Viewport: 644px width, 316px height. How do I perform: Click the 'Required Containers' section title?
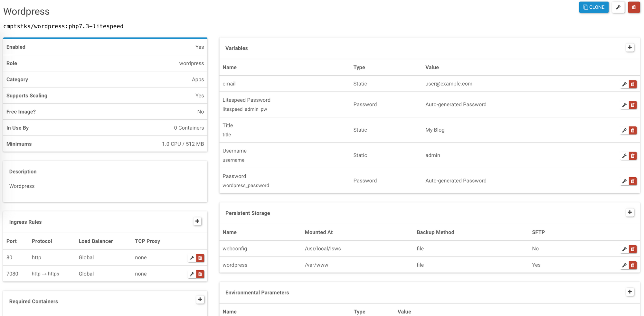(33, 301)
